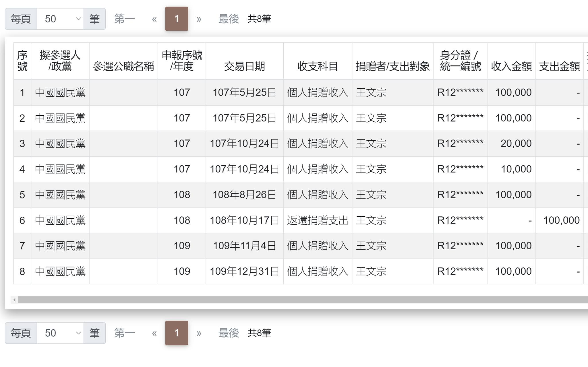Go to bottom 第一 first page link

click(124, 333)
